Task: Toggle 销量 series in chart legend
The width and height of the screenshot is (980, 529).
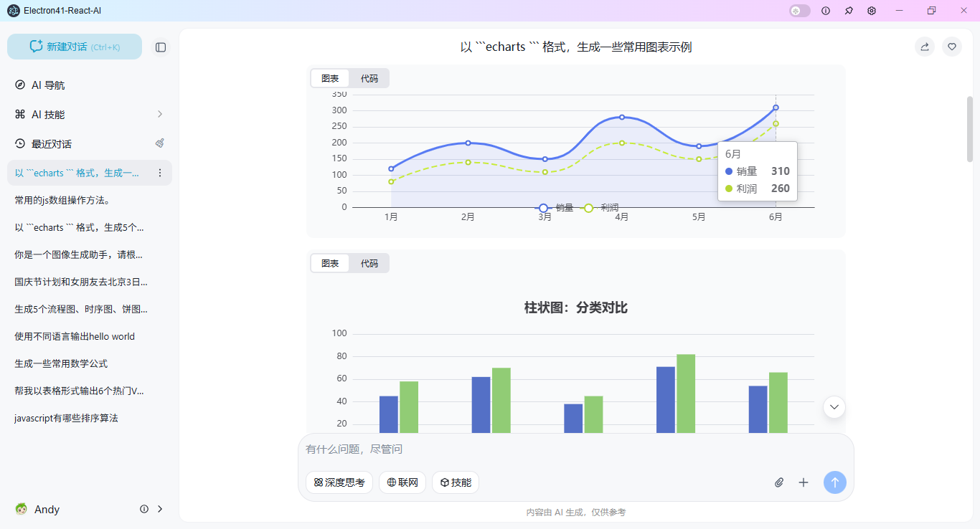Action: [555, 208]
